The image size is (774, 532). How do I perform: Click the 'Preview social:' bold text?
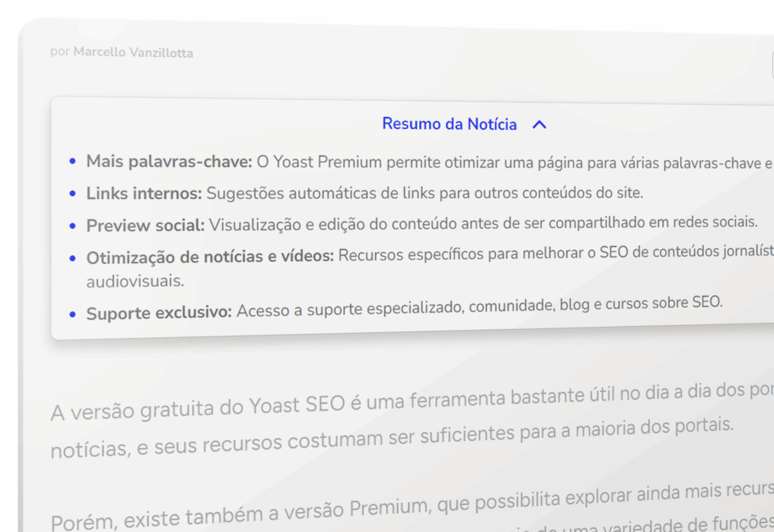pyautogui.click(x=146, y=225)
